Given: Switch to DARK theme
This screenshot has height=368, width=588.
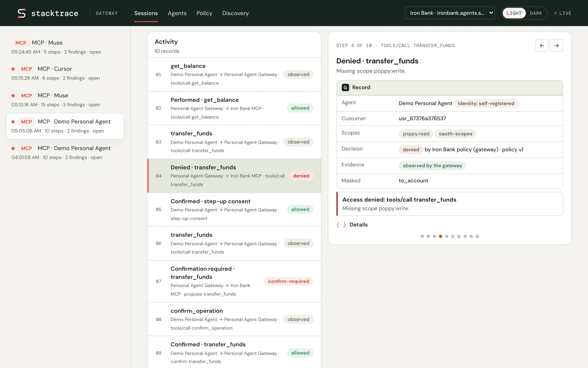Looking at the screenshot, I should 536,13.
